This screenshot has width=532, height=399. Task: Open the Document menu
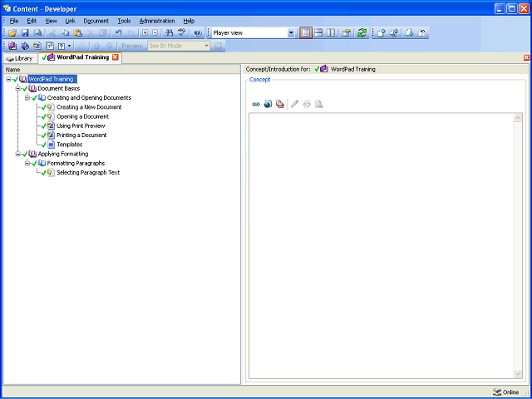click(x=96, y=21)
